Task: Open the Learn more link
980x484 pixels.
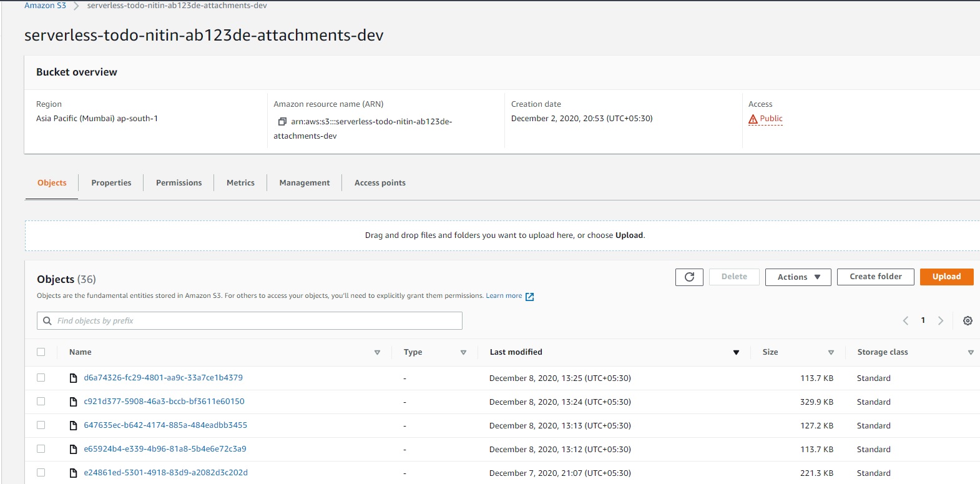Action: (x=504, y=296)
